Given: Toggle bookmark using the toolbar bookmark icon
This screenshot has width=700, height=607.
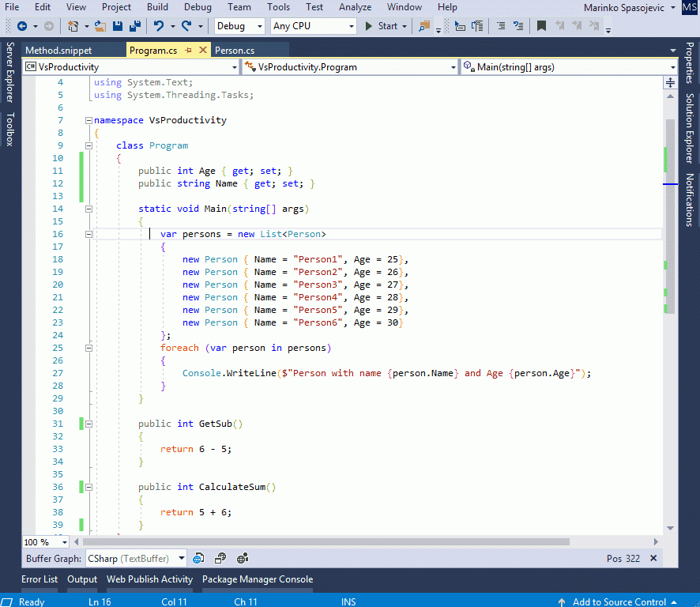Looking at the screenshot, I should (541, 26).
